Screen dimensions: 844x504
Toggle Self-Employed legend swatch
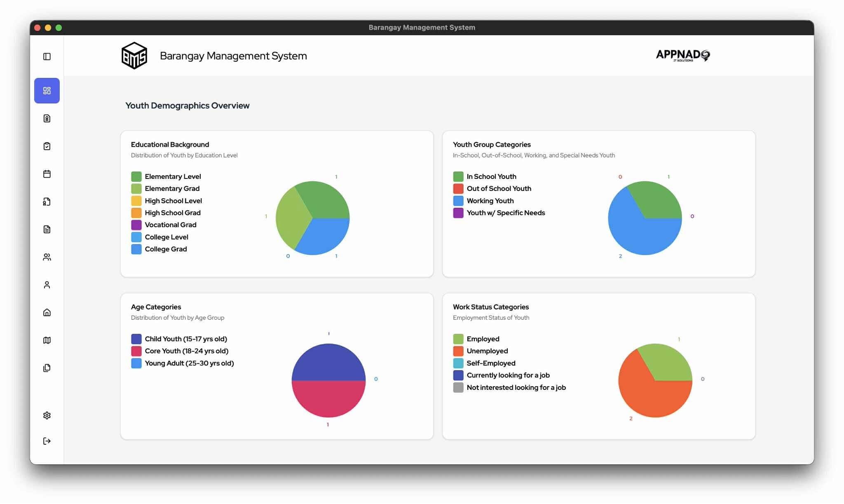pos(458,363)
